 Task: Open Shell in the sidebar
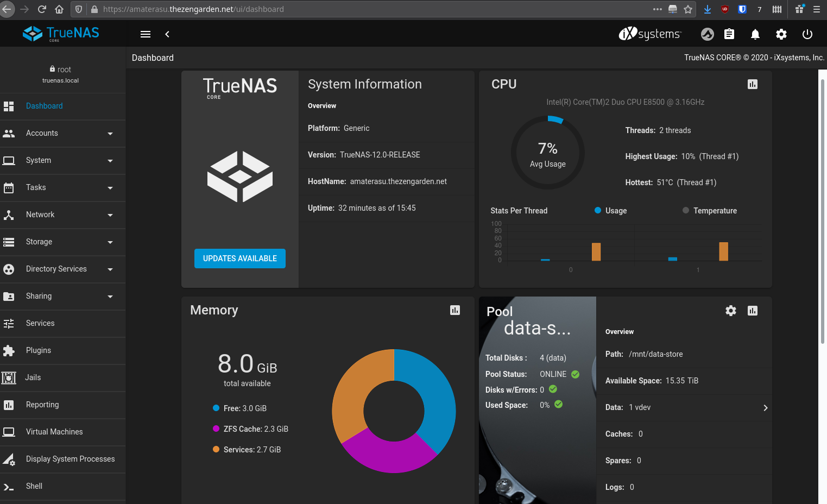[63, 486]
